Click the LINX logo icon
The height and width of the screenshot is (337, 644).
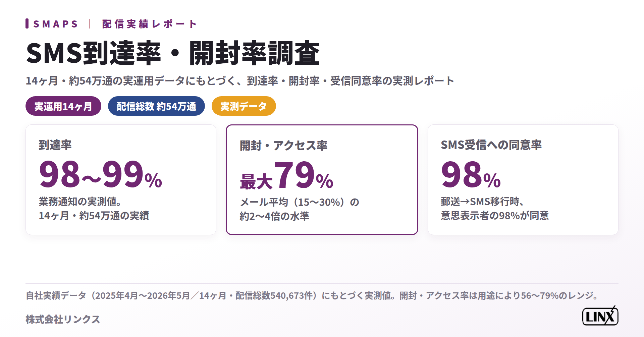[600, 316]
